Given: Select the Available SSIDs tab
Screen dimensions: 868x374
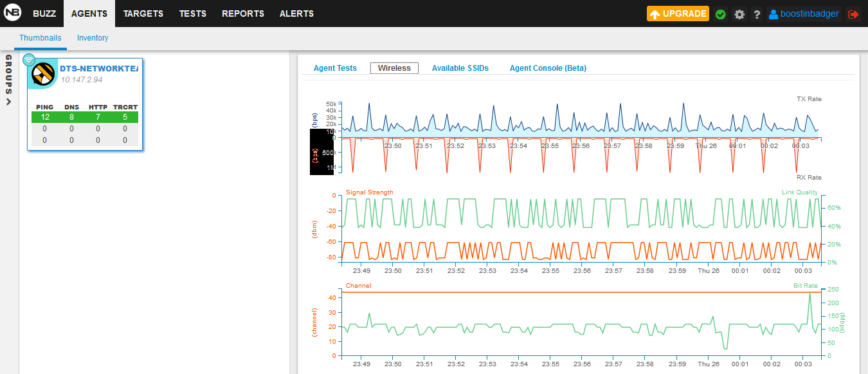Looking at the screenshot, I should tap(460, 68).
